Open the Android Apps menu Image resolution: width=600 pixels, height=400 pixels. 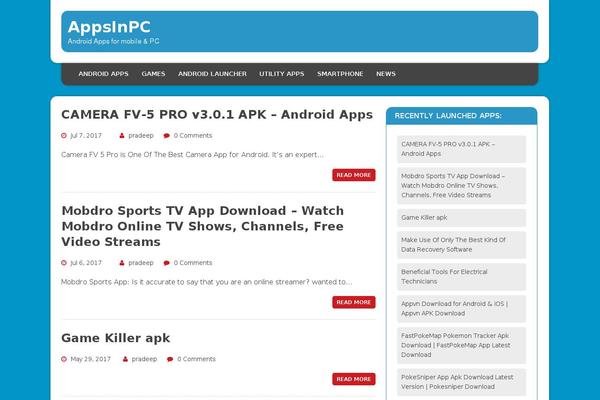[x=103, y=74]
